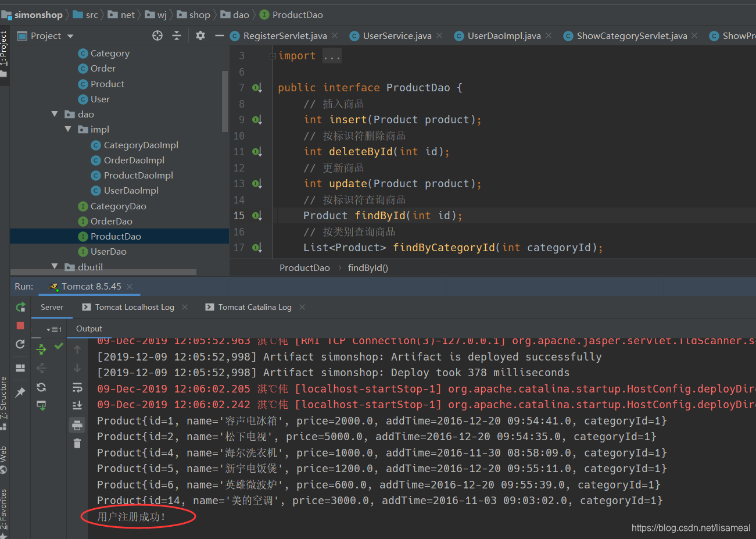The image size is (756, 539).
Task: Close the ShowCategoryServlet.java tab
Action: click(694, 35)
